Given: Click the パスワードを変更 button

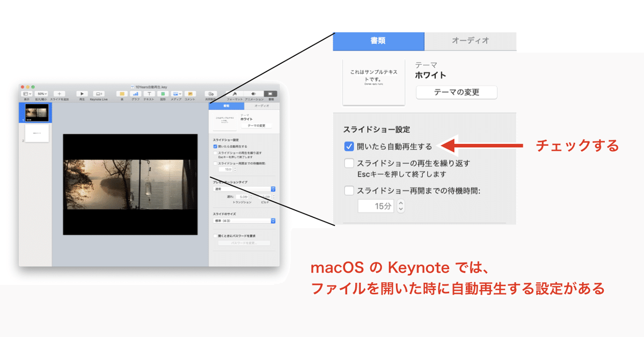Looking at the screenshot, I should point(243,243).
